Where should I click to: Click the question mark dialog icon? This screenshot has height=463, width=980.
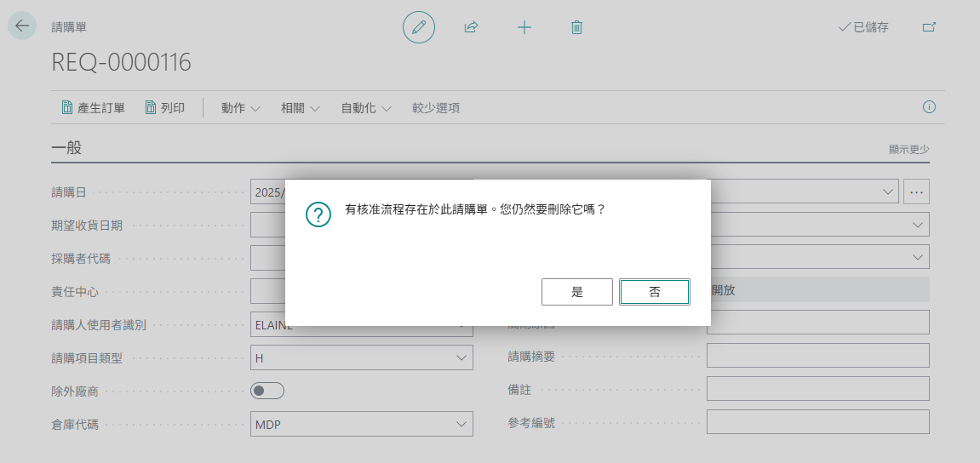318,214
